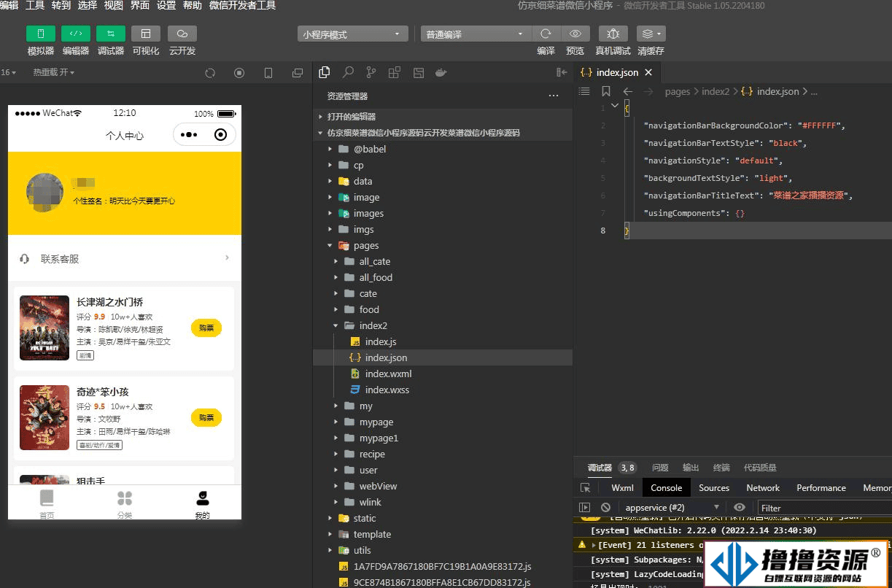Toggle the 模拟器 simulator panel button
The image size is (892, 588).
coord(41,34)
